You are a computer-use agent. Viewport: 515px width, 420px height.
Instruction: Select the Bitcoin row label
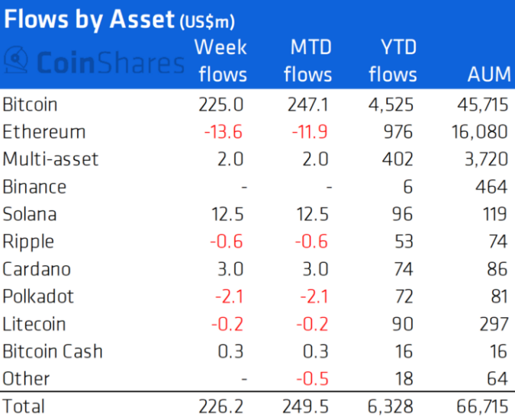coord(30,104)
